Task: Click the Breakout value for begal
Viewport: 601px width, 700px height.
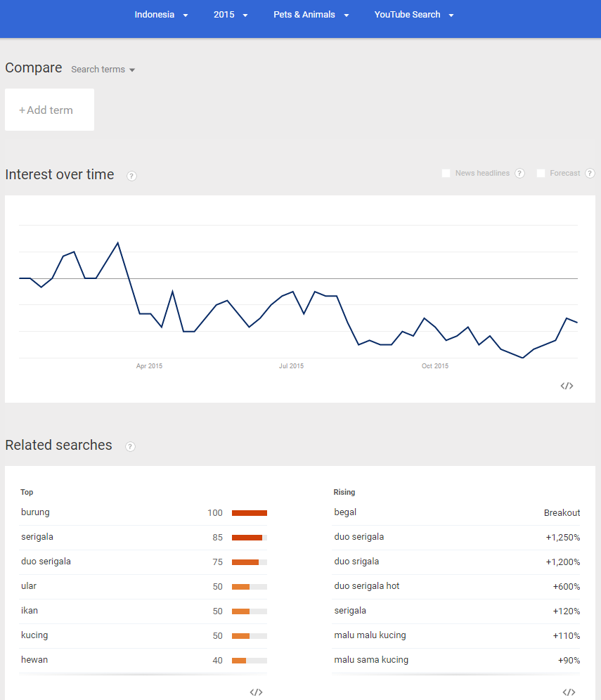Action: (x=562, y=513)
